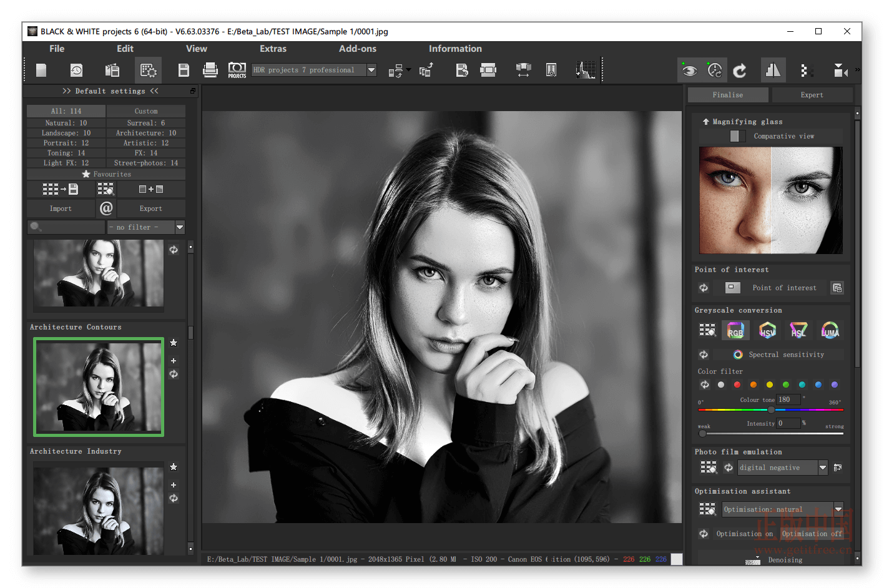Select the Custom presets category

pos(146,111)
